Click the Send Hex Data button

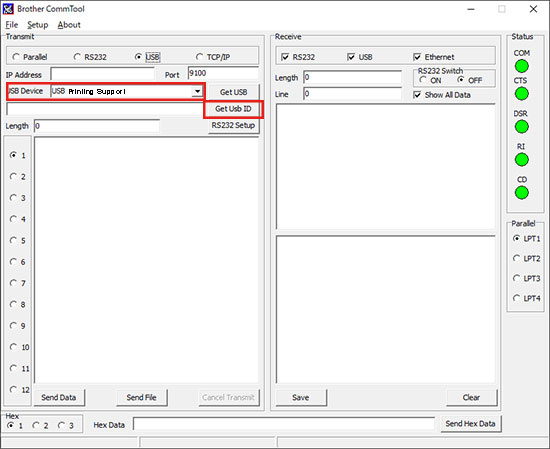(x=470, y=424)
